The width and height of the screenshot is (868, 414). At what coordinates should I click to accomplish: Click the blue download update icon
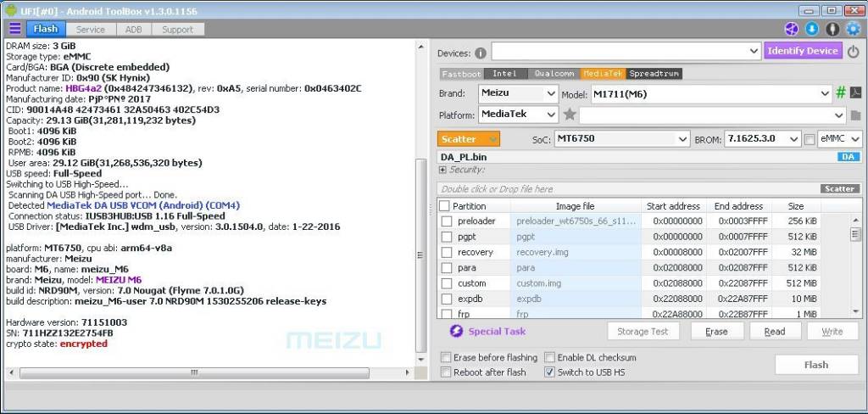(x=812, y=29)
